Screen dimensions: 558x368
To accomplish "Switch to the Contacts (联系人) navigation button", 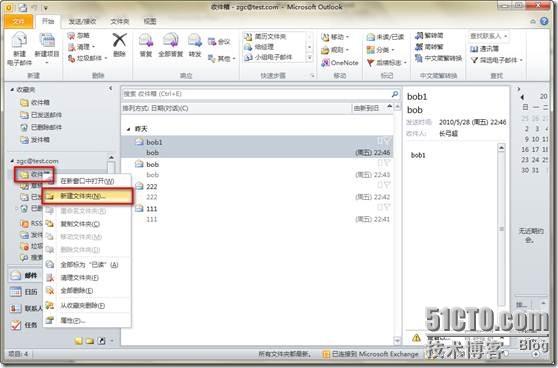I will 26,308.
